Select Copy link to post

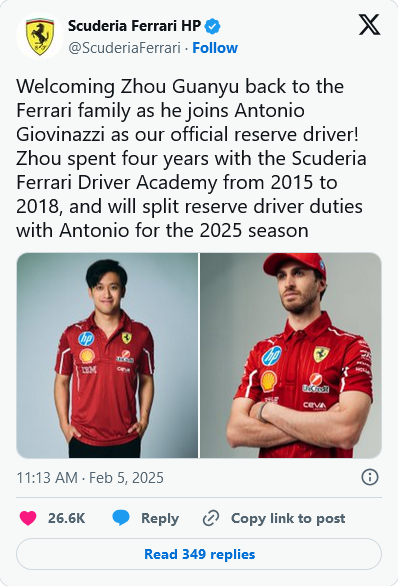coord(288,518)
